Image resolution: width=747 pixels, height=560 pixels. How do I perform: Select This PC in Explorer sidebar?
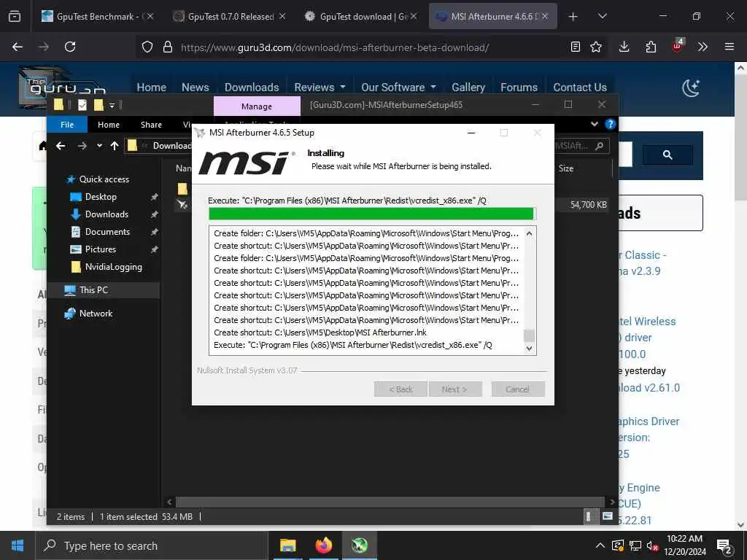coord(93,290)
